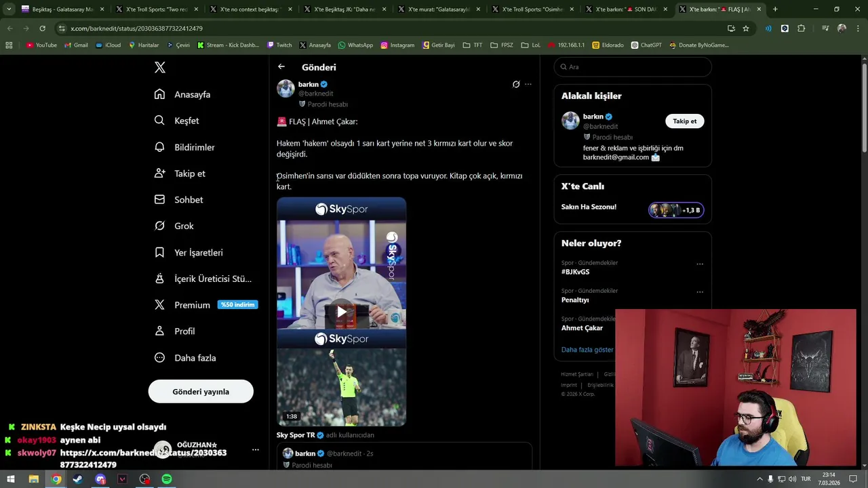868x488 pixels.
Task: Open post's three-dot more menu
Action: pos(528,85)
